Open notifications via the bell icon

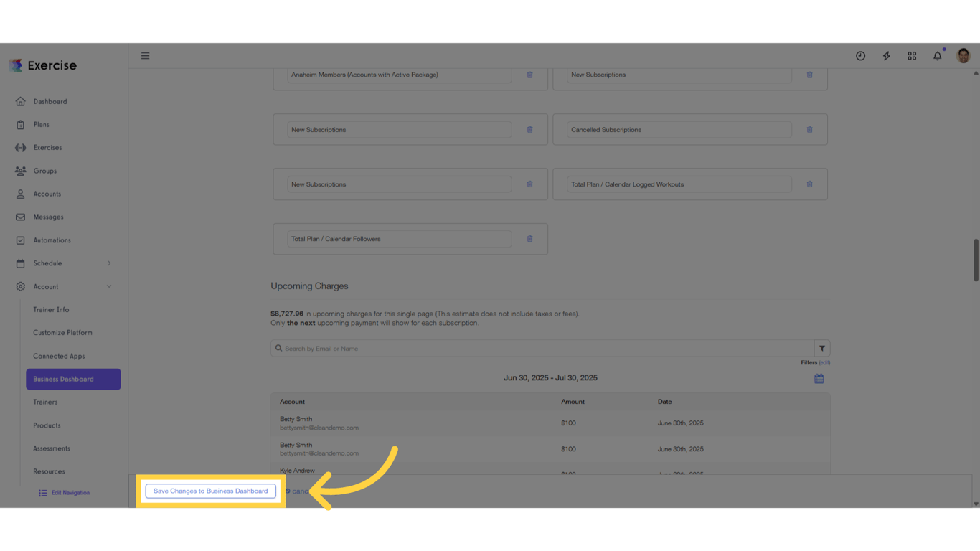[x=937, y=55]
